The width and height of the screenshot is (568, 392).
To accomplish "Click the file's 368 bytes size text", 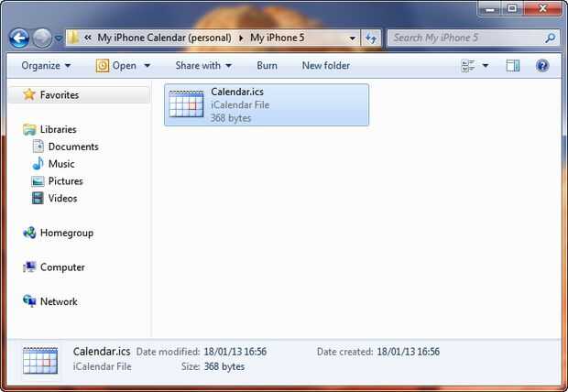I will pos(231,118).
